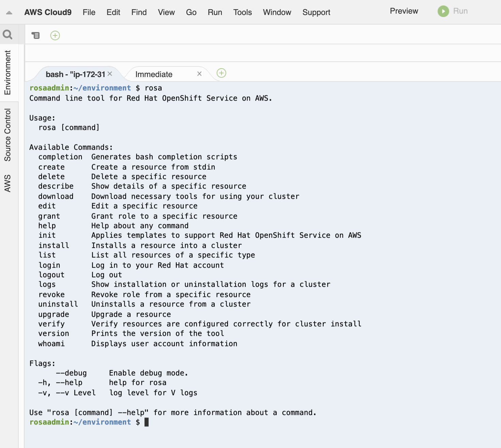
Task: Open the Run menu in the menu bar
Action: pos(215,12)
